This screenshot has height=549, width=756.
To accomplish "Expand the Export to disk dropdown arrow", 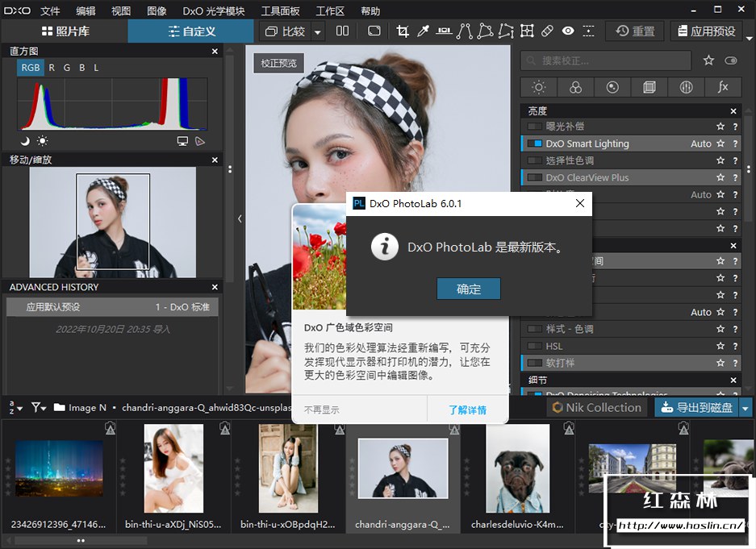I will [x=746, y=408].
